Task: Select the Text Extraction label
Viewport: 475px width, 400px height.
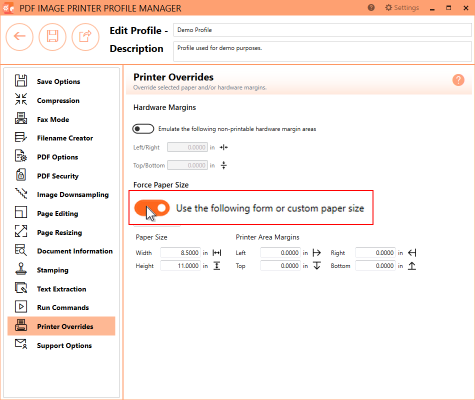Action: click(61, 289)
